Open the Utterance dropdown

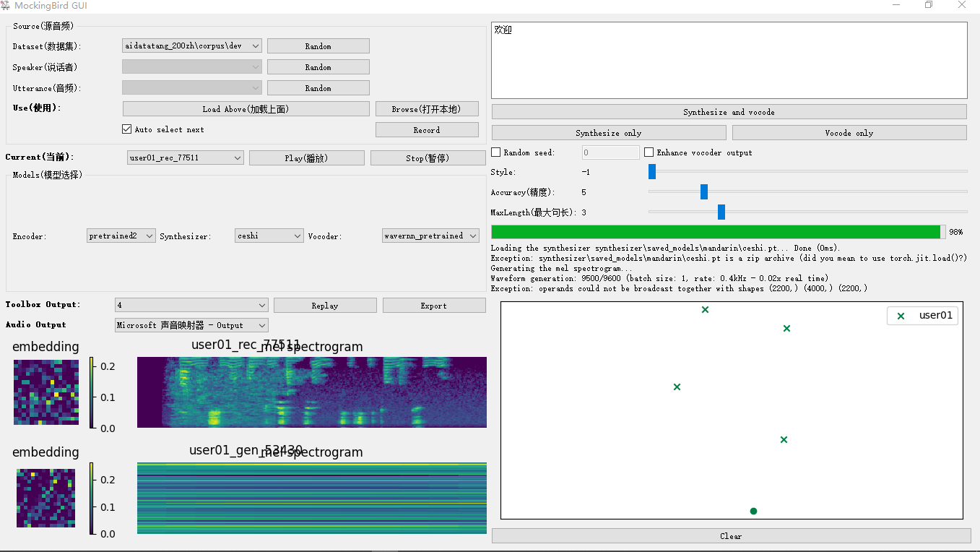[x=192, y=87]
